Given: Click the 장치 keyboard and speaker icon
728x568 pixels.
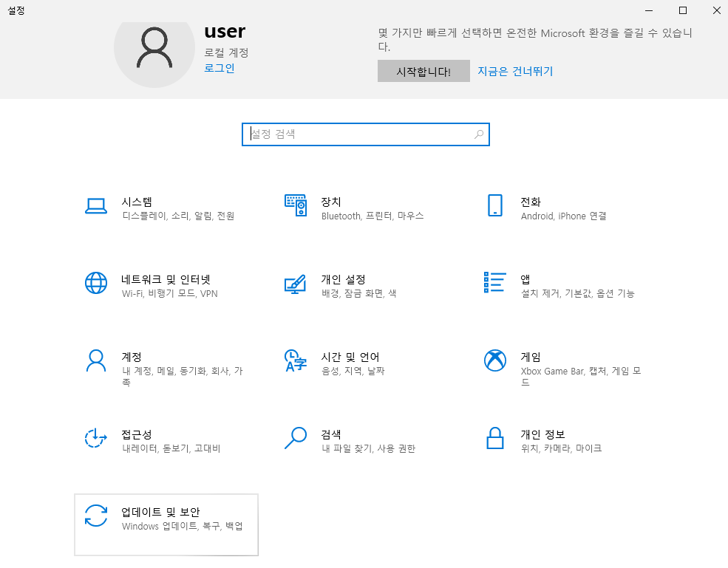Looking at the screenshot, I should pyautogui.click(x=296, y=205).
